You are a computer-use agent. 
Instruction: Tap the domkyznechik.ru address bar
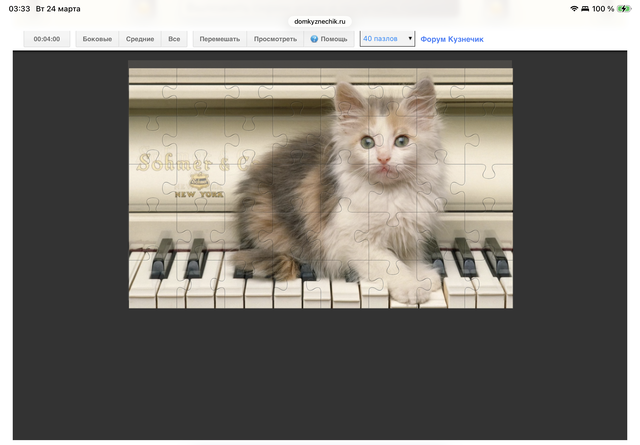[x=320, y=20]
